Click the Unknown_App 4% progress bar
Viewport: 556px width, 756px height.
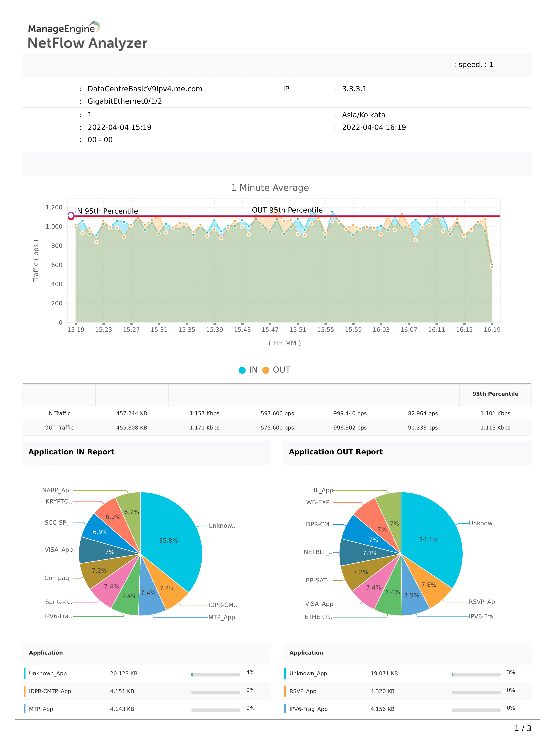pos(215,675)
